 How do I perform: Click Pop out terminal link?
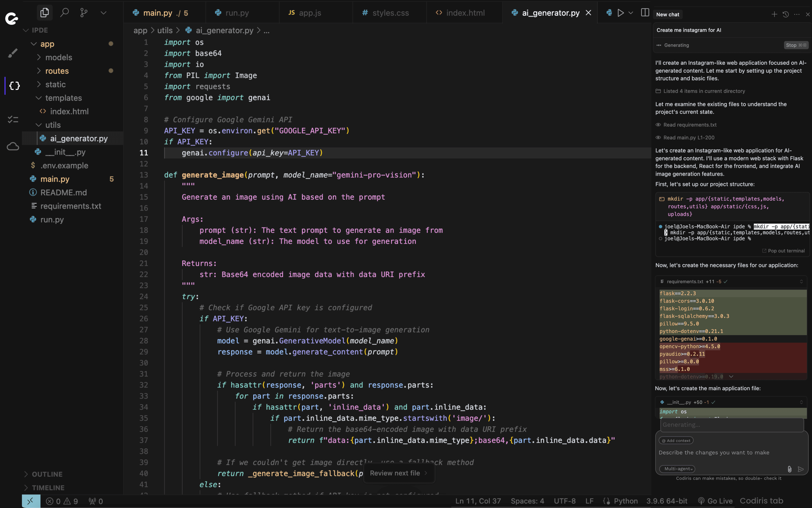tap(783, 251)
